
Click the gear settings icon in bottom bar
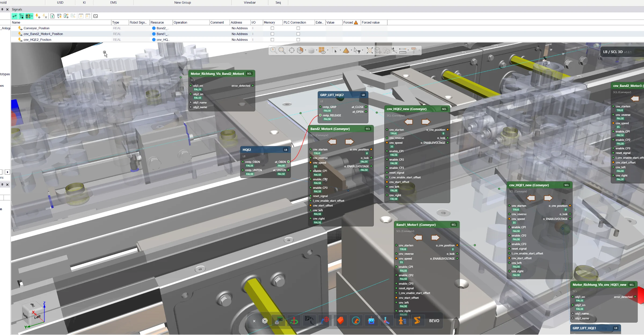[x=265, y=321]
